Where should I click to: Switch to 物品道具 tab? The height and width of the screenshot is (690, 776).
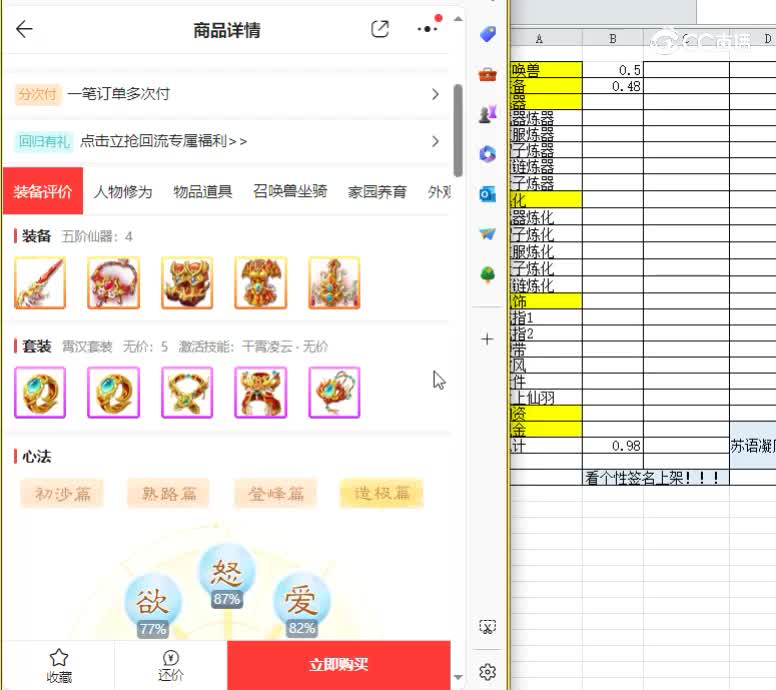pos(202,192)
